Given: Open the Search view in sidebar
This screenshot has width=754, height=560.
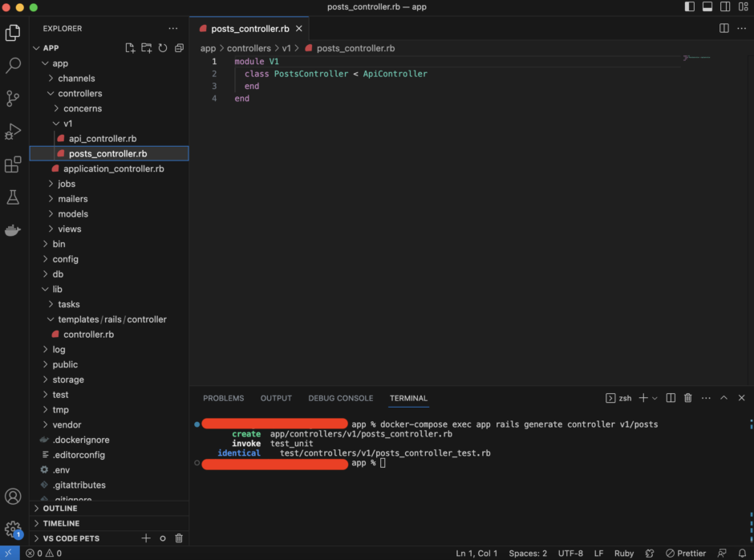Looking at the screenshot, I should [x=13, y=65].
